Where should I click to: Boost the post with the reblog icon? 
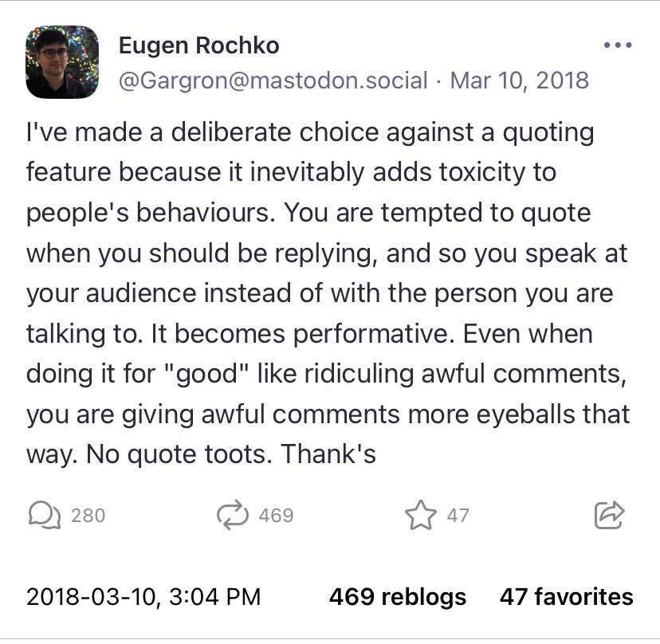point(233,516)
